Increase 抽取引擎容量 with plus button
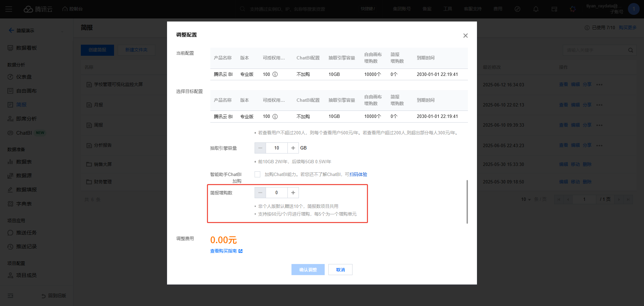Viewport: 644px width, 306px height. tap(293, 148)
